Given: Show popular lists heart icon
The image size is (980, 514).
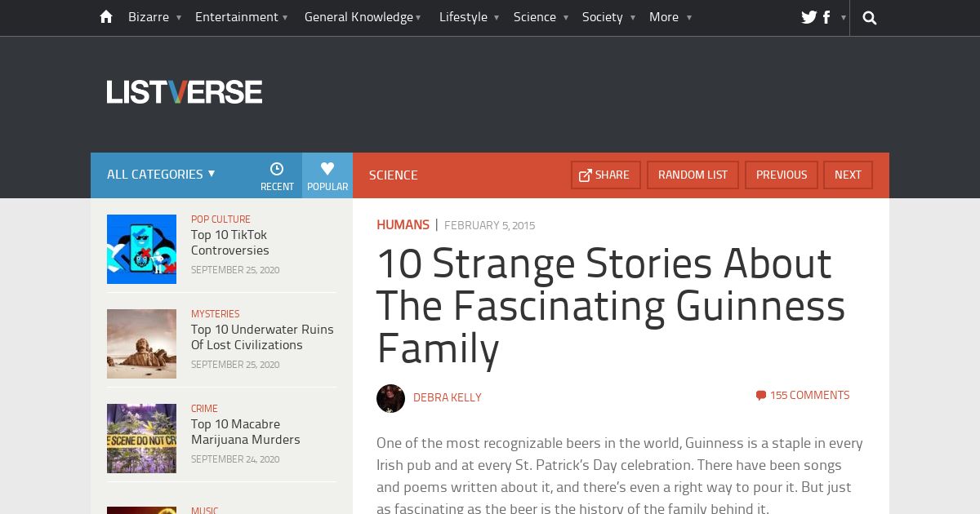Looking at the screenshot, I should 327,169.
